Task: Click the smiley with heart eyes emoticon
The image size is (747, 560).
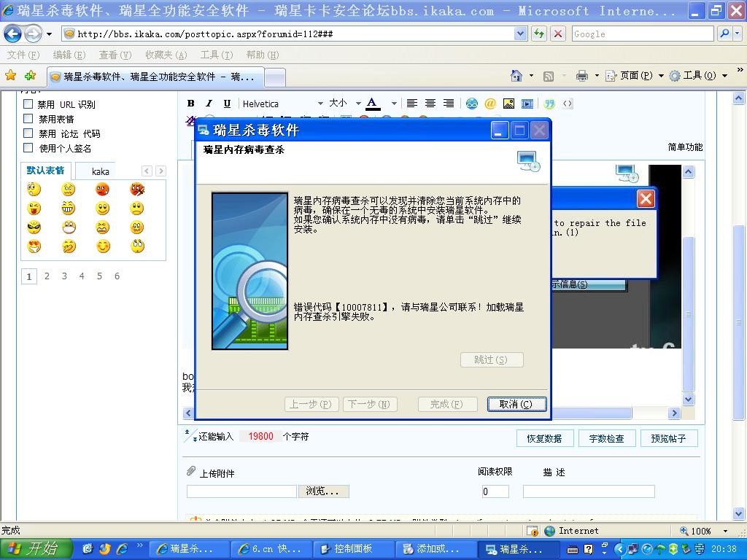Action: (34, 246)
